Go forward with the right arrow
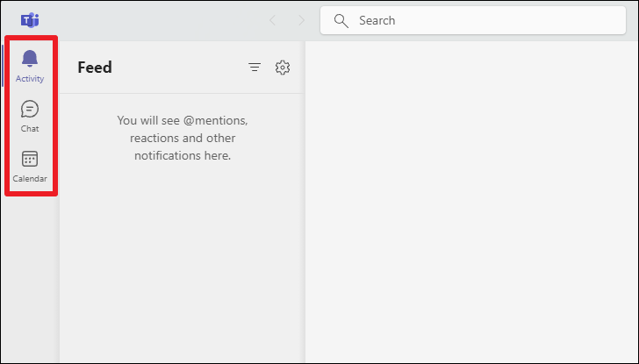This screenshot has width=639, height=364. [x=302, y=20]
